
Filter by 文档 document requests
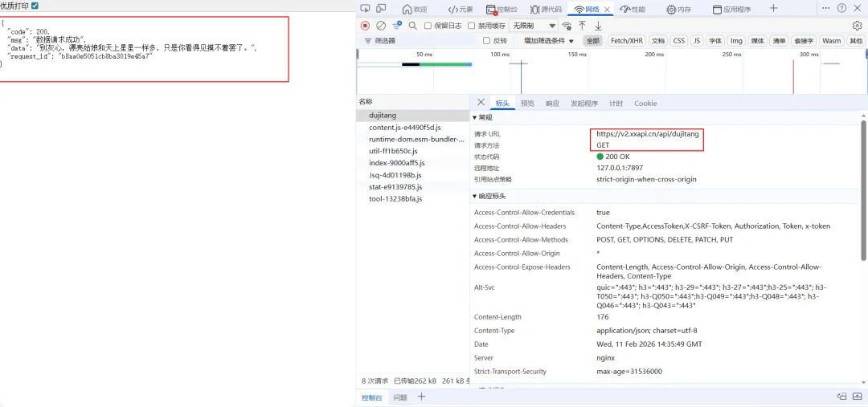[x=657, y=41]
